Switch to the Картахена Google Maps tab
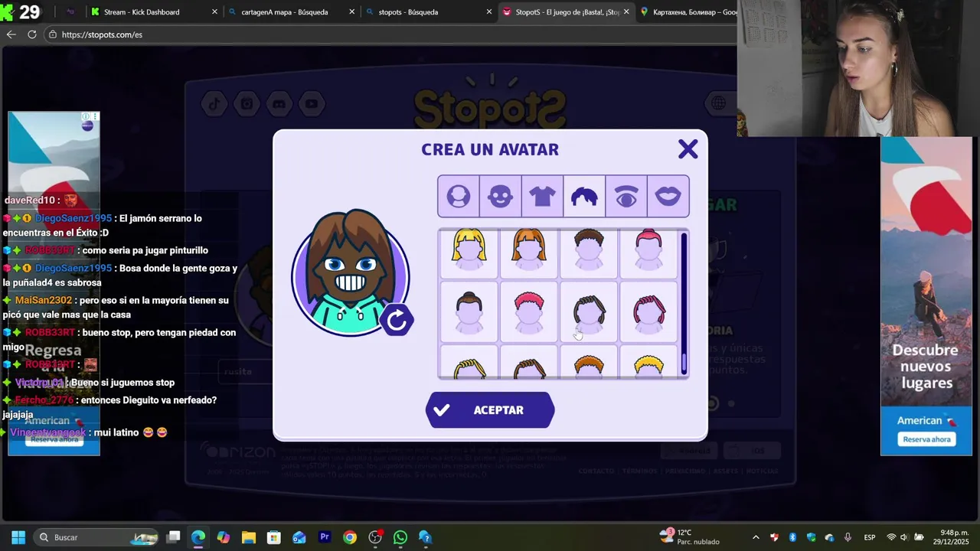Image resolution: width=980 pixels, height=551 pixels. coord(688,12)
